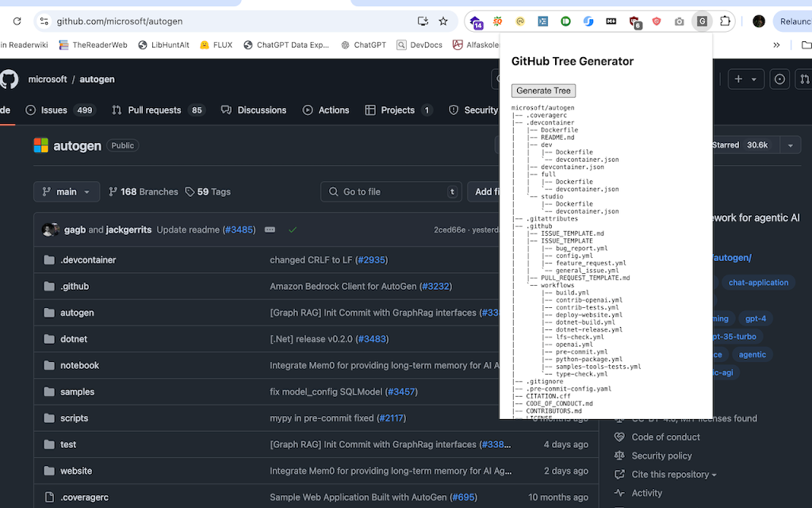Open the Markdown M↓ extension icon
This screenshot has width=812, height=508.
pyautogui.click(x=611, y=21)
